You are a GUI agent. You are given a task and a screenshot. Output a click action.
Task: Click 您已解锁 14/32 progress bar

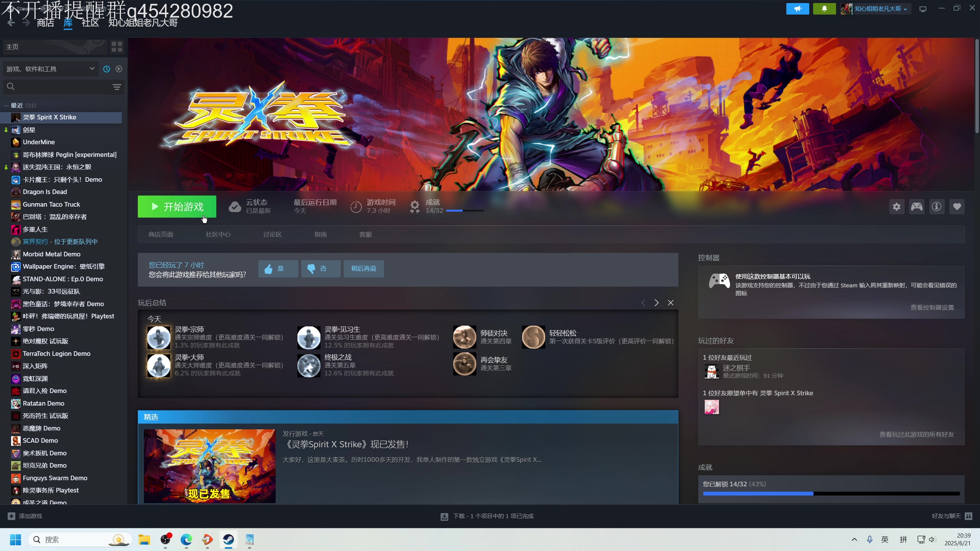point(831,494)
